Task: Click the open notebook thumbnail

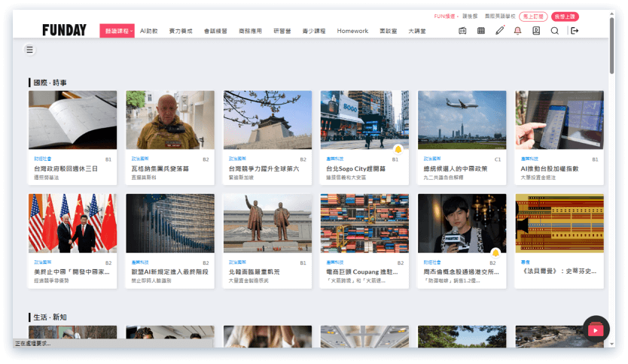Action: tap(72, 120)
